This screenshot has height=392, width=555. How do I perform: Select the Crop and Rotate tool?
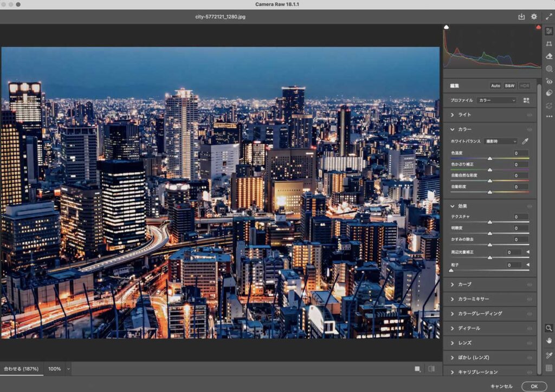click(549, 43)
